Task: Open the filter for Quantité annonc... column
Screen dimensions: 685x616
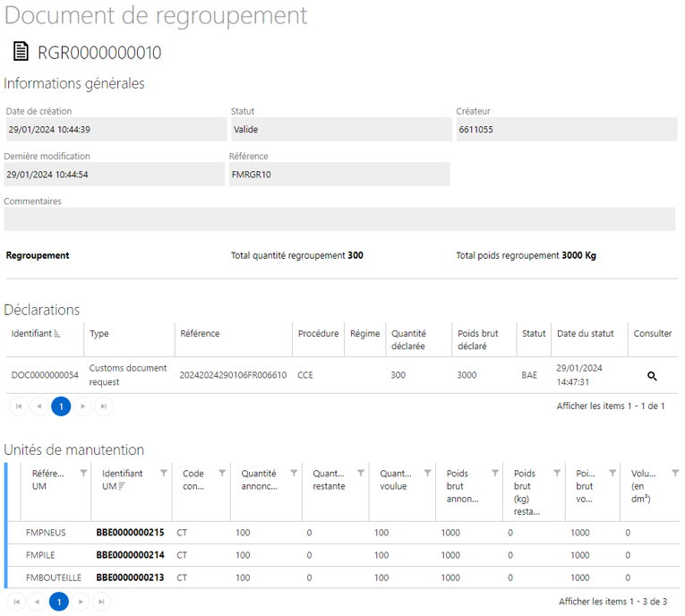Action: pyautogui.click(x=294, y=473)
